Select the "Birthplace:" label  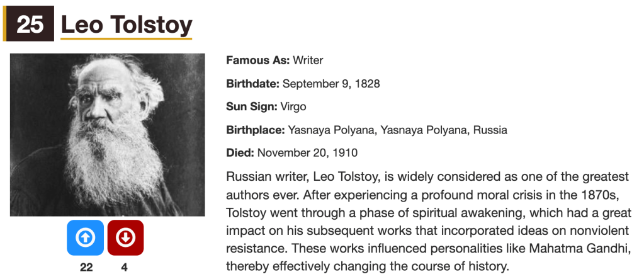255,130
